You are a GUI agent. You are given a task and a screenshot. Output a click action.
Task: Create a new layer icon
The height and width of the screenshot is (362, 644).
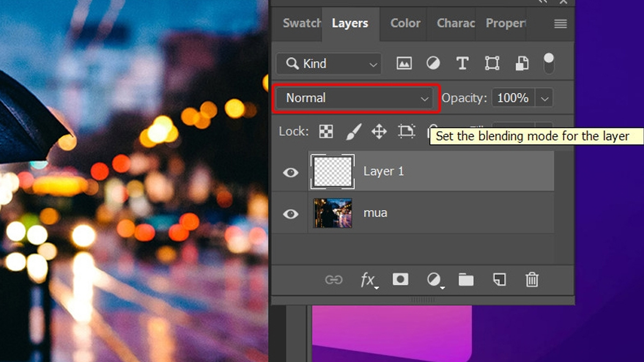pyautogui.click(x=499, y=279)
